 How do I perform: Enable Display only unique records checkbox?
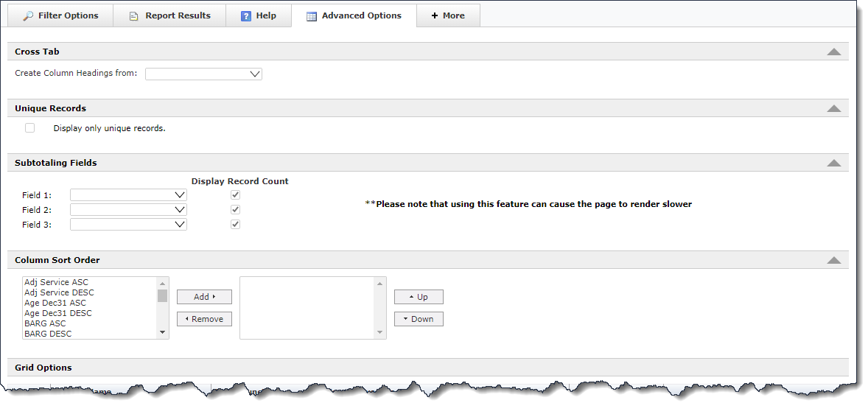click(30, 128)
